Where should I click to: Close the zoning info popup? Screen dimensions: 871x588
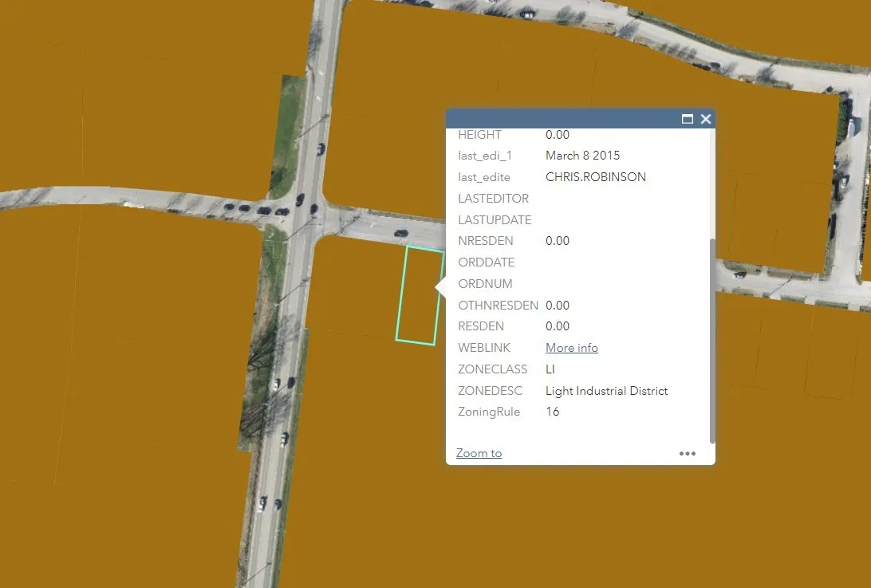(x=705, y=119)
